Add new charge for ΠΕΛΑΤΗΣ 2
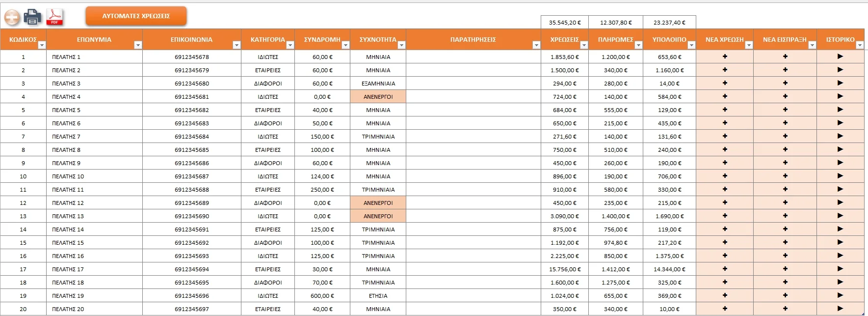Viewport: 868px width, 316px height. pyautogui.click(x=725, y=70)
